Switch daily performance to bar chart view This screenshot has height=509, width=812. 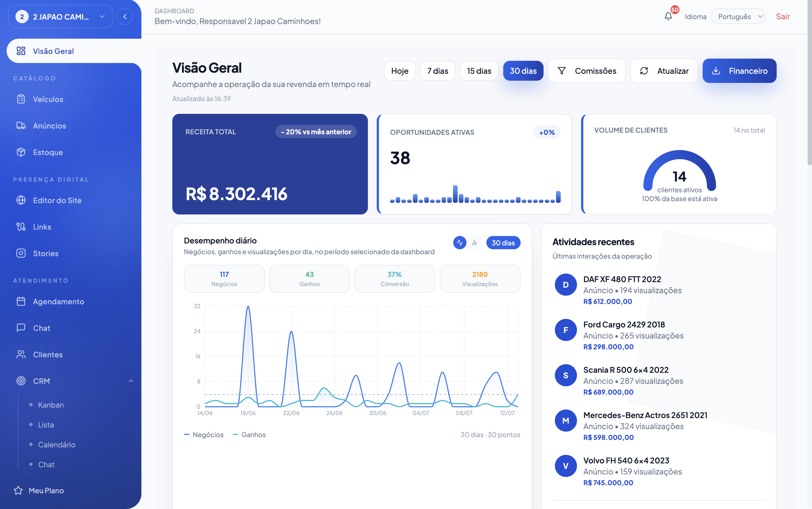click(x=474, y=243)
